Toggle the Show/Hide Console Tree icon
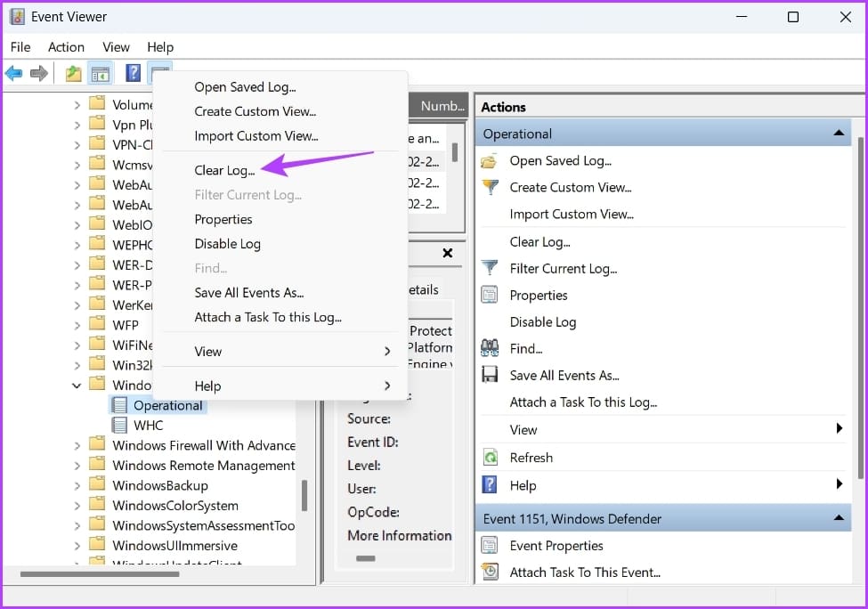 pos(101,74)
